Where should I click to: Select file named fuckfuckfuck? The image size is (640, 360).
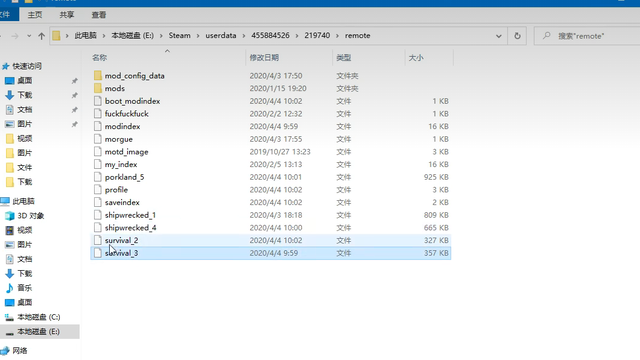(127, 113)
